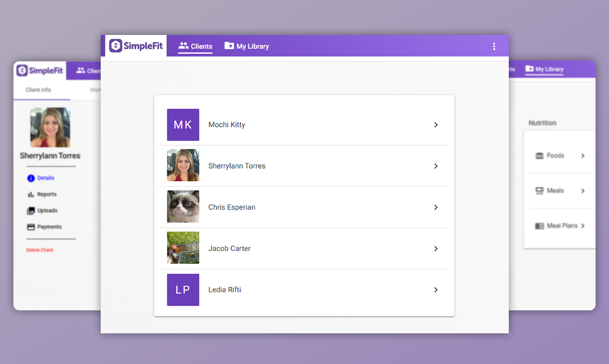Click the Meals icon in Nutrition panel

pyautogui.click(x=539, y=191)
